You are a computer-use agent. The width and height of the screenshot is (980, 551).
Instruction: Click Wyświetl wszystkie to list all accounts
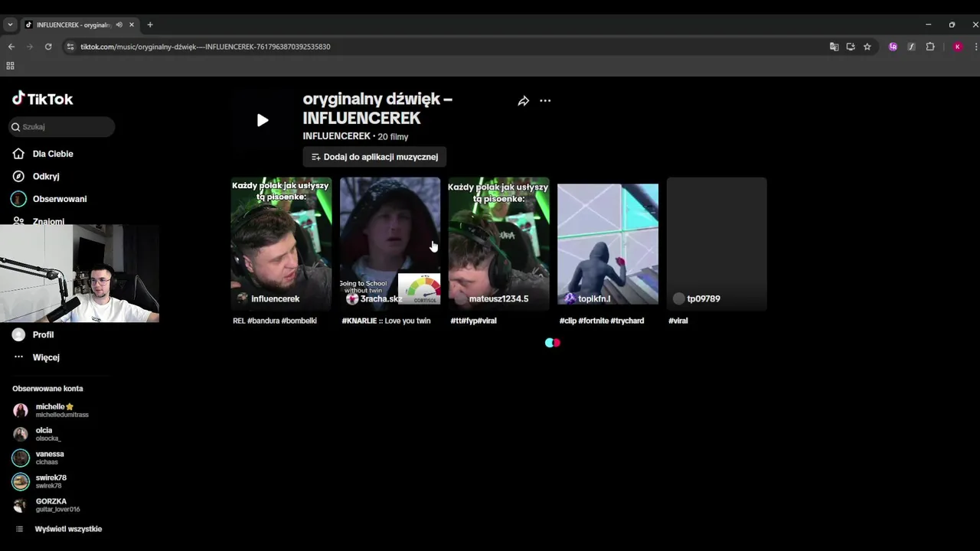coord(68,529)
